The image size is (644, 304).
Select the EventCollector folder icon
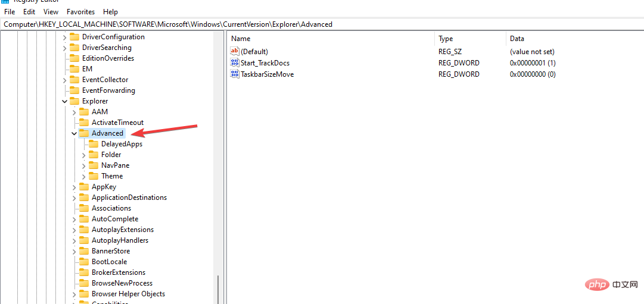coord(74,80)
